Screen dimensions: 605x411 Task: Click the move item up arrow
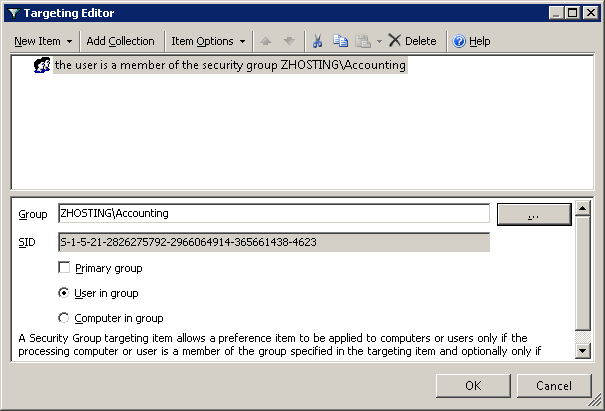[x=265, y=41]
